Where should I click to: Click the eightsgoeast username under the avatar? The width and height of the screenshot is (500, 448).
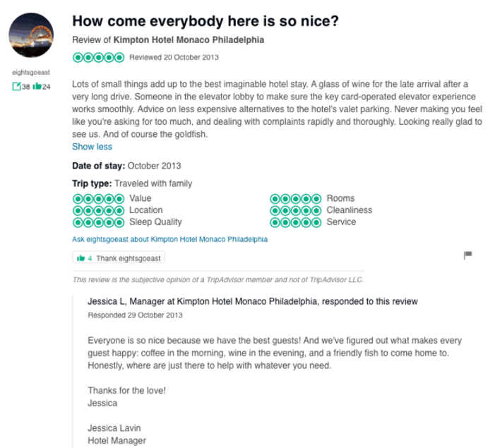tap(30, 73)
